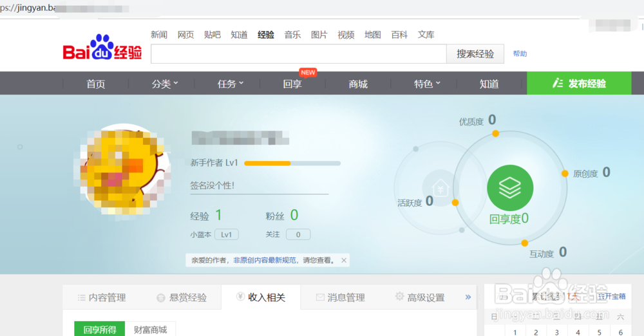Open 知道 in the dark nav bar
Screen dimensions: 644x336
coord(489,84)
